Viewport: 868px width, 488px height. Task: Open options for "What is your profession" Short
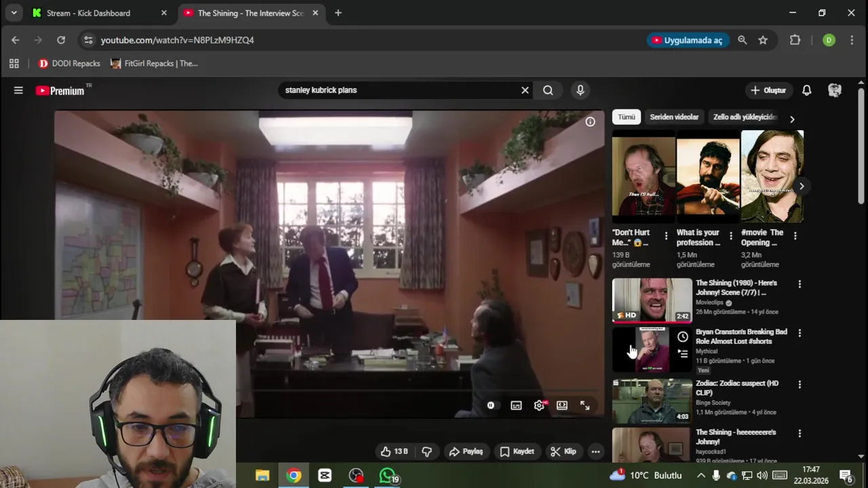tap(730, 236)
